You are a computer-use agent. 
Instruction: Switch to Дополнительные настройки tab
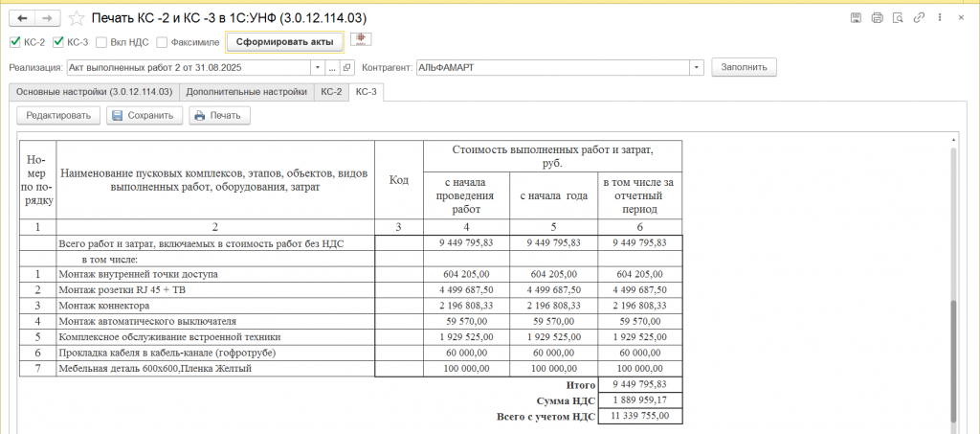point(246,92)
